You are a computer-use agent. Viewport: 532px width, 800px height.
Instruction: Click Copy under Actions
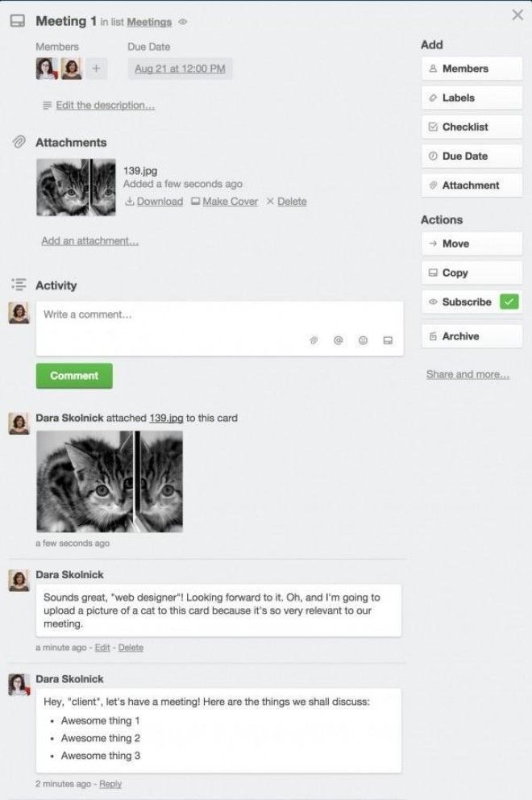click(x=472, y=273)
